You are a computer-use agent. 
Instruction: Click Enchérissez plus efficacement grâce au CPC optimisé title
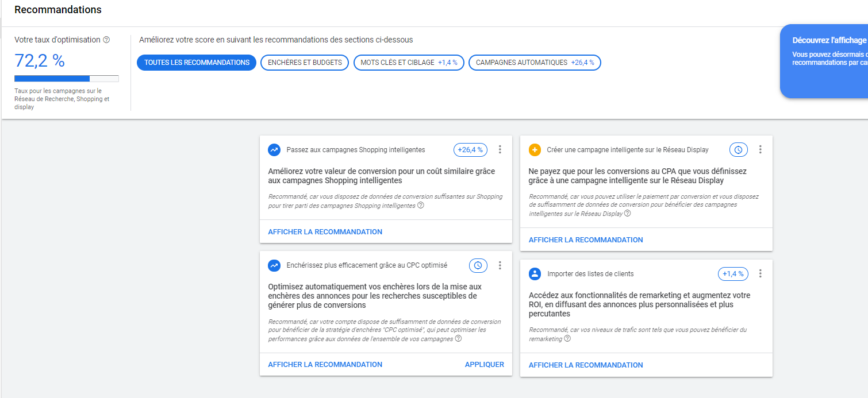point(367,265)
